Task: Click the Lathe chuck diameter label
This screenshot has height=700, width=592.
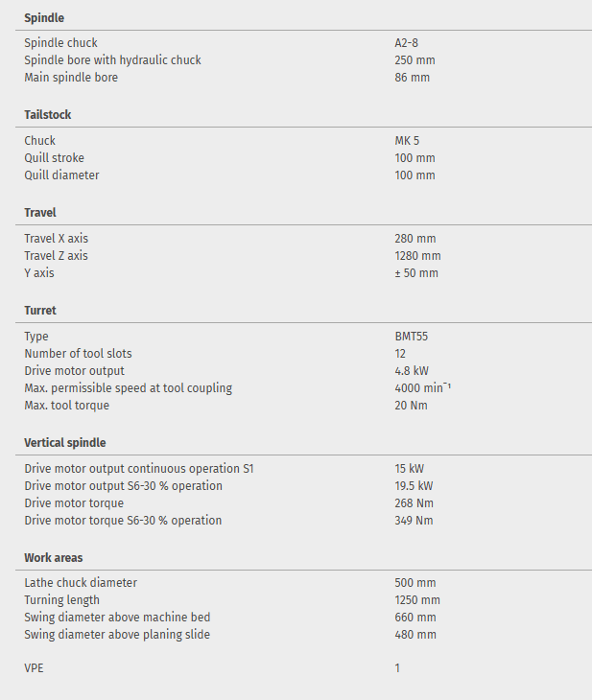Action: (81, 583)
